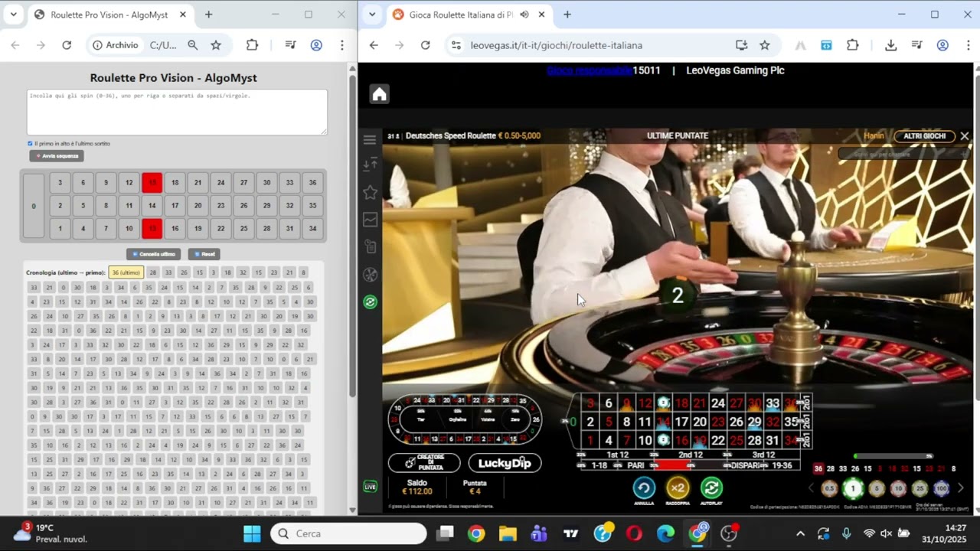Show previous chips with the left arrow
Image resolution: width=980 pixels, height=551 pixels.
click(812, 488)
